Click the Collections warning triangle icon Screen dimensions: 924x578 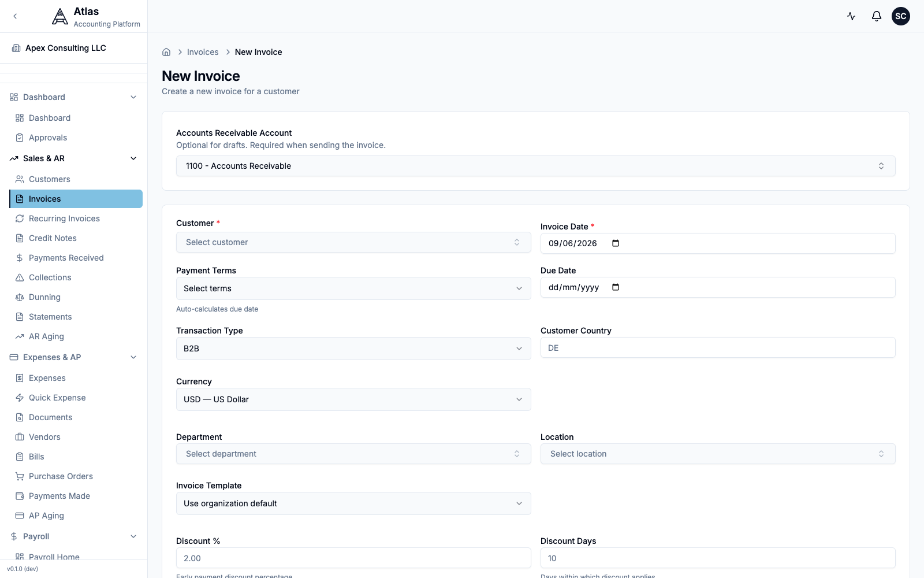[x=20, y=277]
